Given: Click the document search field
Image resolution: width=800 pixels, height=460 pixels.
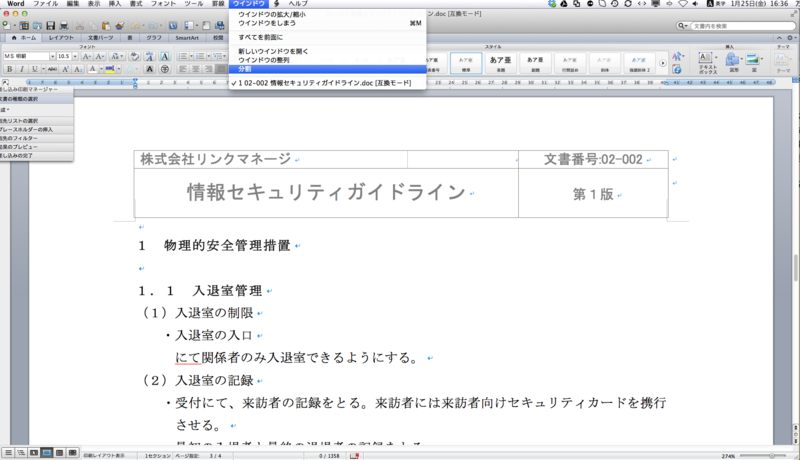Looking at the screenshot, I should tap(741, 25).
